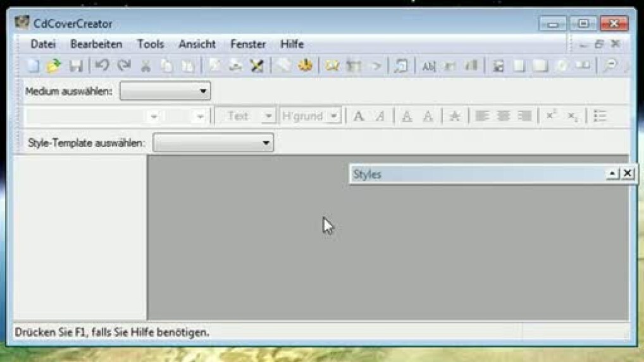Collapse the Styles panel with arrow button
Viewport: 644px width, 362px height.
coord(612,174)
